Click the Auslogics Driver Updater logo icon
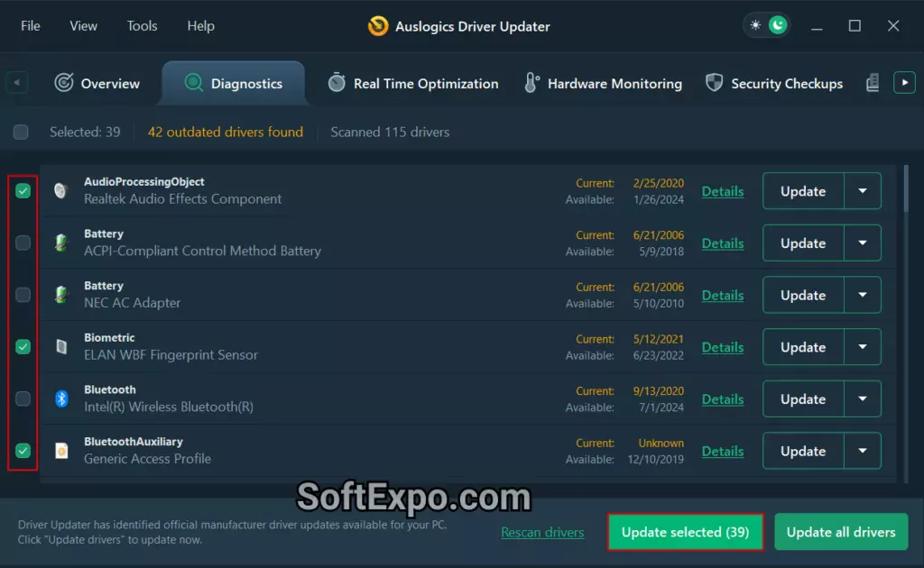The width and height of the screenshot is (924, 568). (378, 26)
